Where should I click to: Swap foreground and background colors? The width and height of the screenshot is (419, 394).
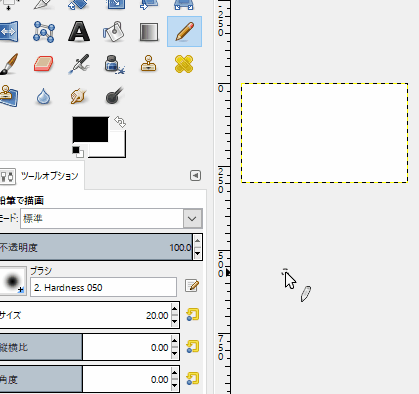[120, 122]
